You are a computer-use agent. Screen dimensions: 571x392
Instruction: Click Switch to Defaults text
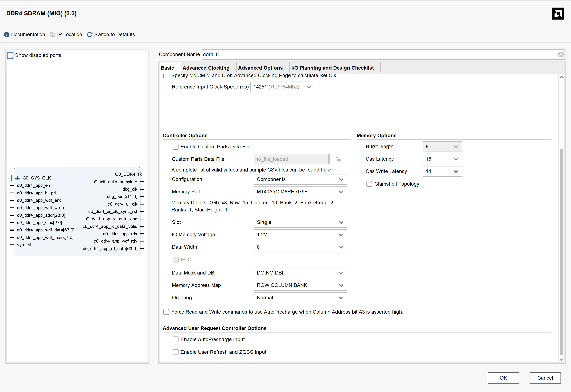tap(115, 35)
